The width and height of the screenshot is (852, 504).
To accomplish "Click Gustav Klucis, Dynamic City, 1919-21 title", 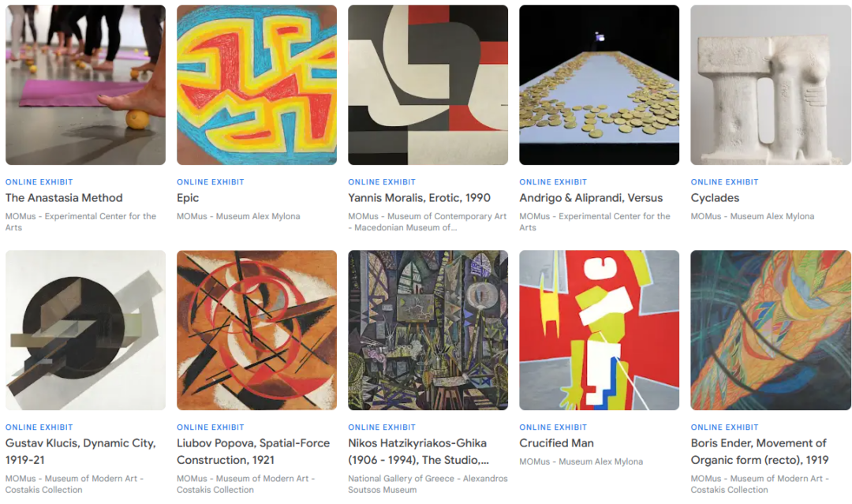I will [80, 451].
